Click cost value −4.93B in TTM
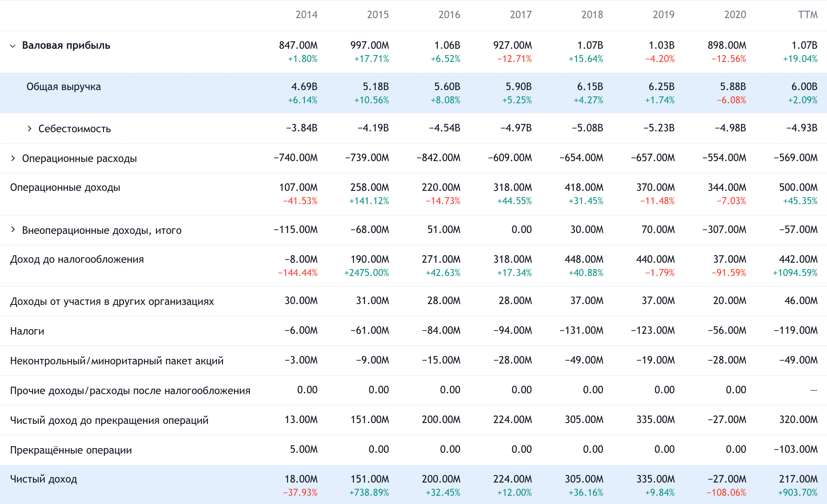The width and height of the screenshot is (827, 504). coord(802,128)
